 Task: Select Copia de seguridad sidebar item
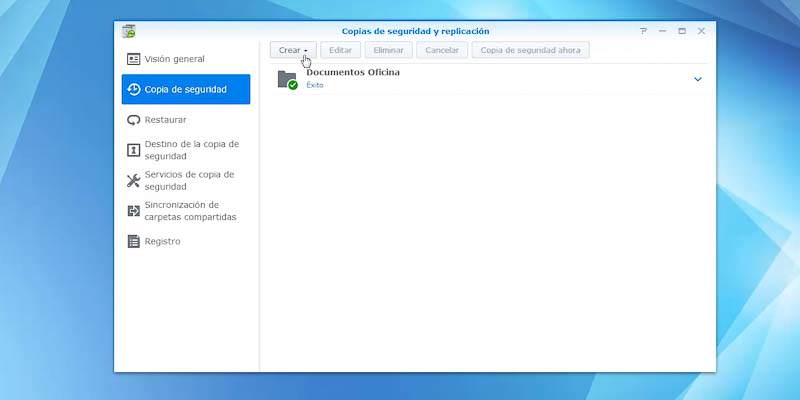(x=186, y=89)
